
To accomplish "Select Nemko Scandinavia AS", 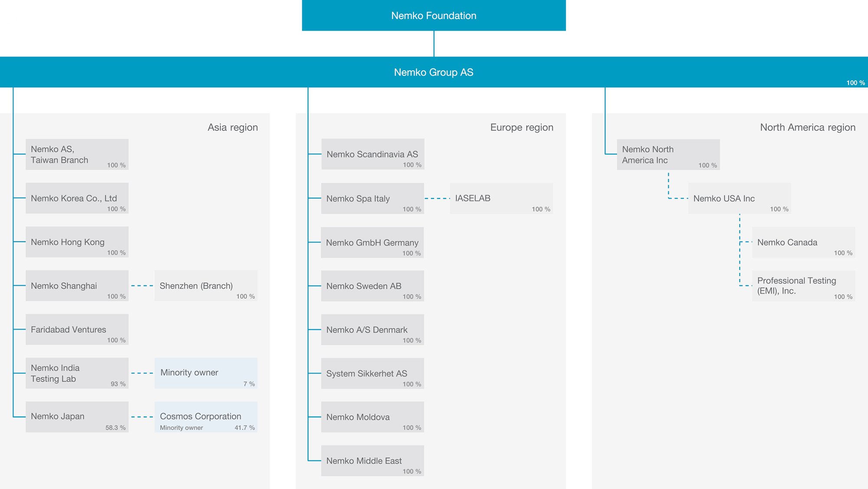I will coord(372,154).
